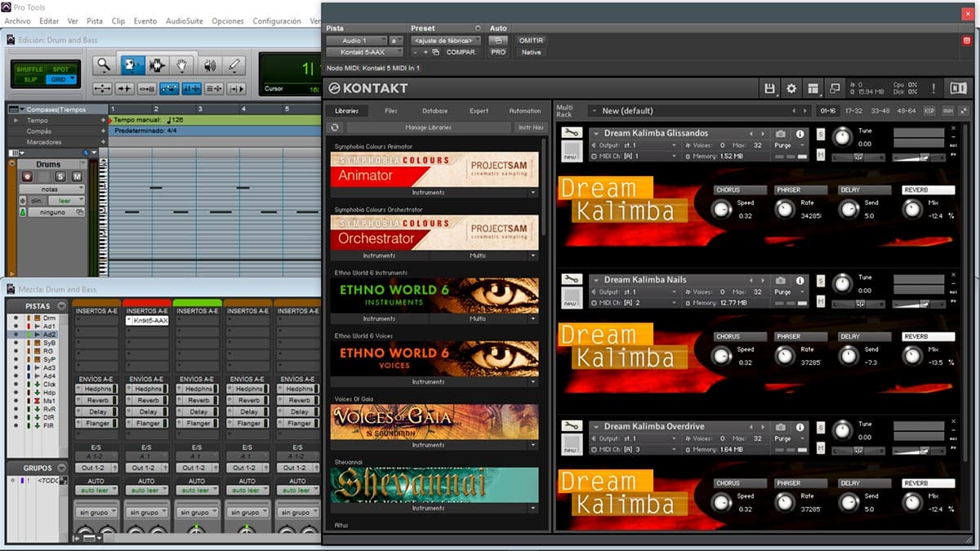Open Kontakt options gear icon

point(791,88)
